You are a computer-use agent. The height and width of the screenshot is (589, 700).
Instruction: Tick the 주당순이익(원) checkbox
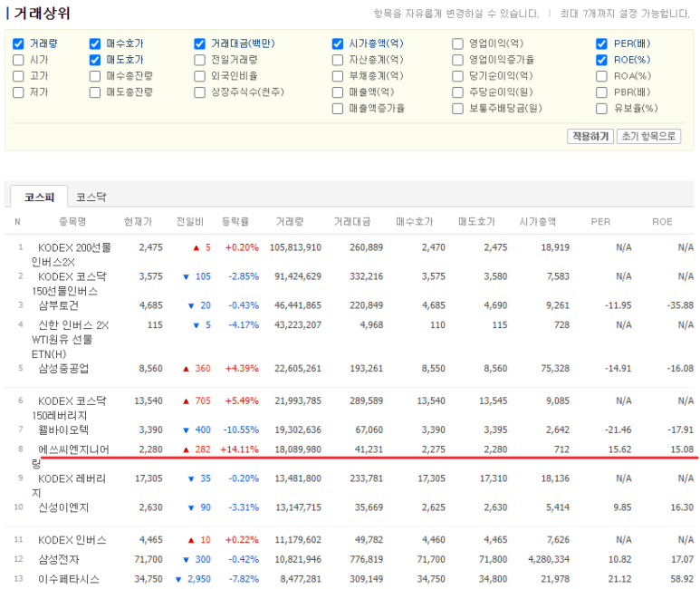point(457,92)
